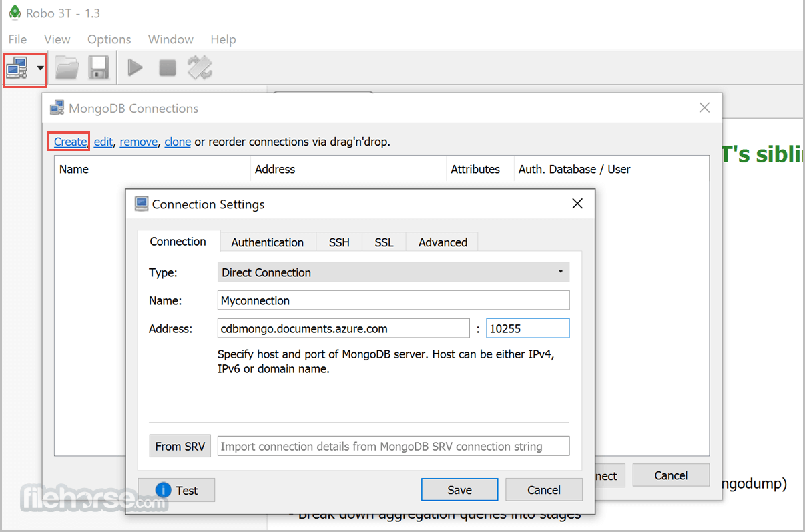Screen dimensions: 805x532
Task: Click the Connection Settings title icon
Action: click(x=141, y=204)
